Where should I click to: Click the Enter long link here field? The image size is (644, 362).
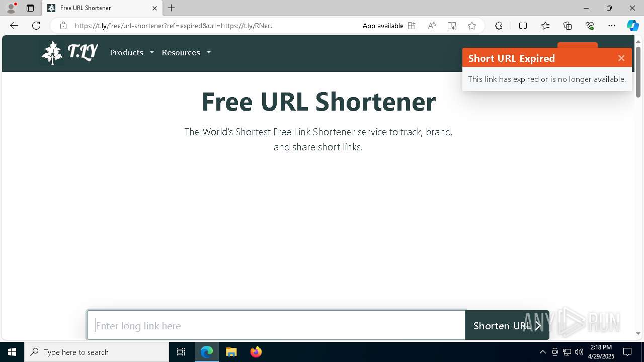[276, 325]
